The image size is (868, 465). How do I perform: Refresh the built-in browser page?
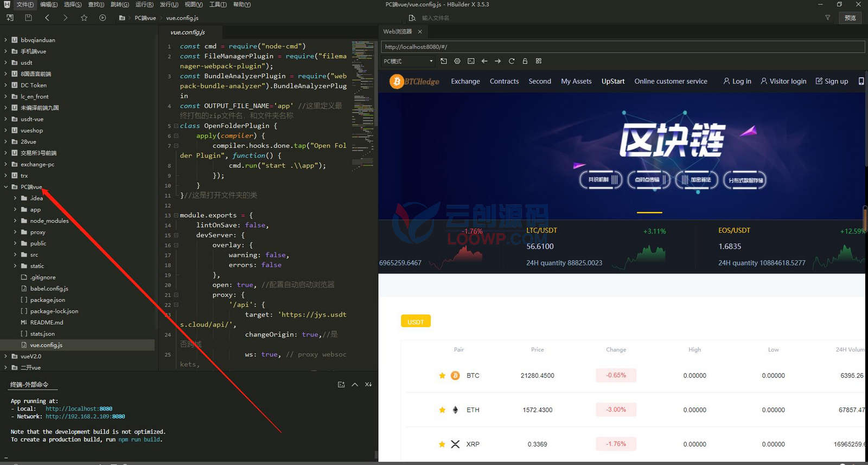click(512, 61)
